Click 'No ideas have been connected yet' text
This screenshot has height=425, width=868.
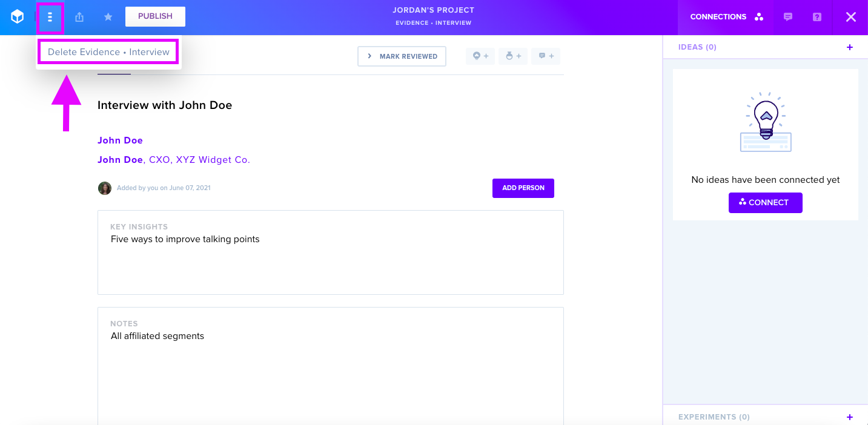click(766, 180)
